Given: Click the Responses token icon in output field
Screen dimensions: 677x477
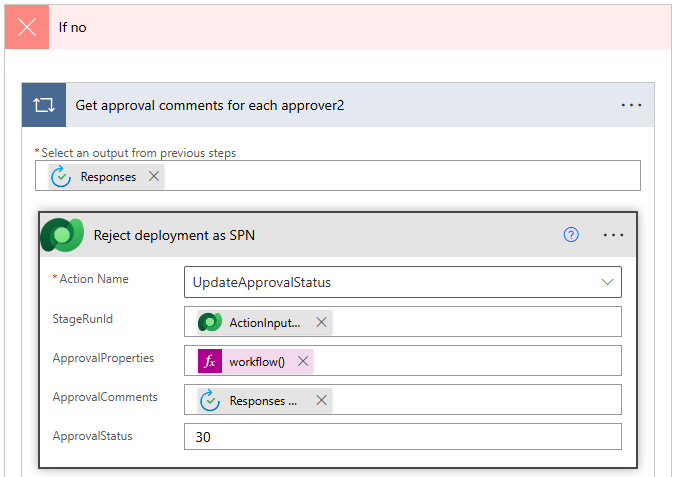Looking at the screenshot, I should pyautogui.click(x=62, y=177).
